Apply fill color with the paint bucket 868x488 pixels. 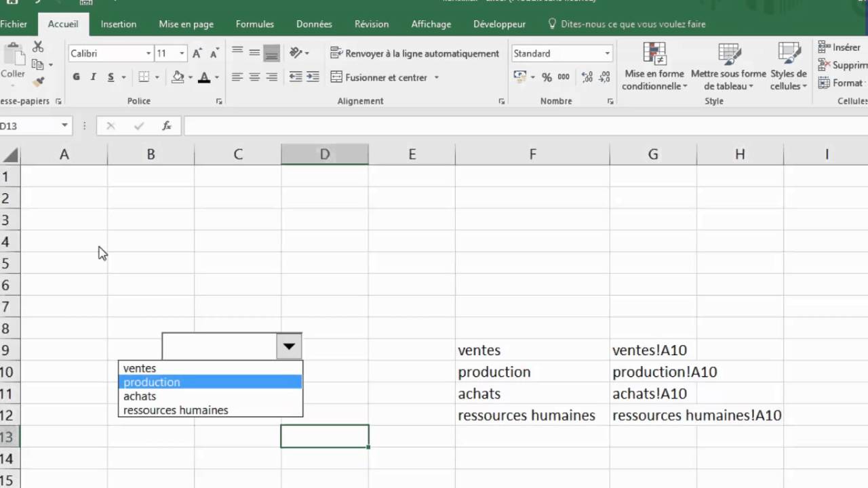point(178,77)
